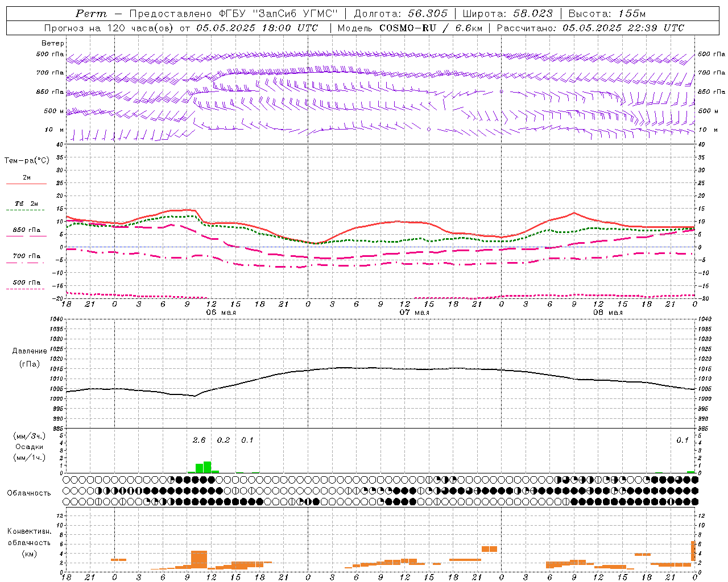Click the "Ветер" wind panel label

(53, 43)
